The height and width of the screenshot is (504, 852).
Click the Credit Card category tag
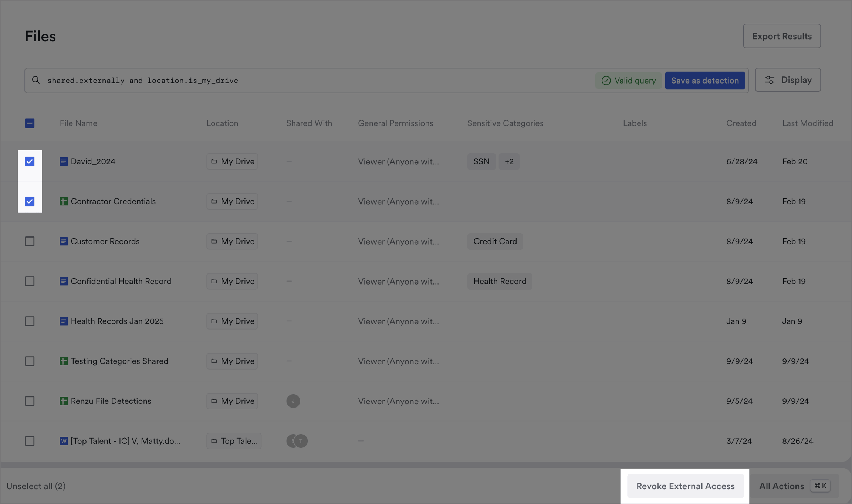pyautogui.click(x=495, y=241)
